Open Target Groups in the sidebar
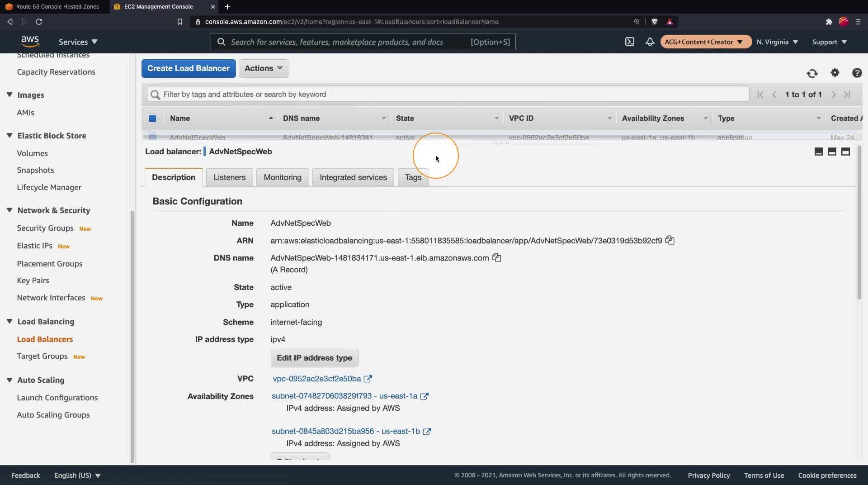This screenshot has height=485, width=868. tap(42, 356)
